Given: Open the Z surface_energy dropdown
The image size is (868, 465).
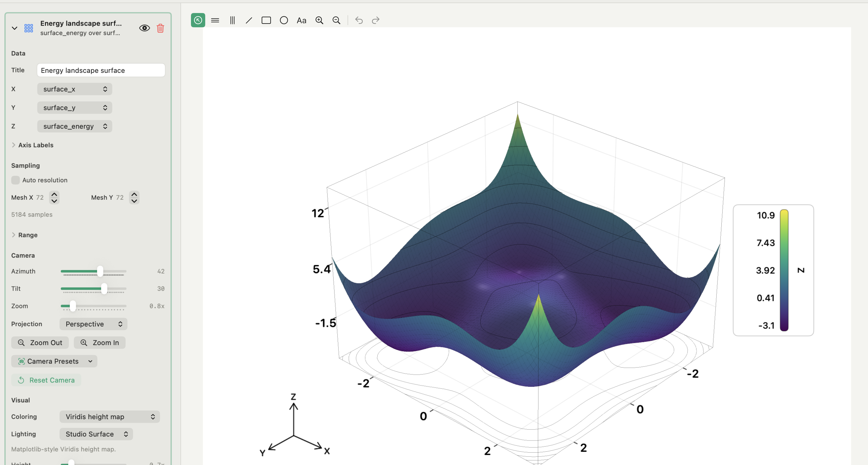Looking at the screenshot, I should pyautogui.click(x=74, y=126).
